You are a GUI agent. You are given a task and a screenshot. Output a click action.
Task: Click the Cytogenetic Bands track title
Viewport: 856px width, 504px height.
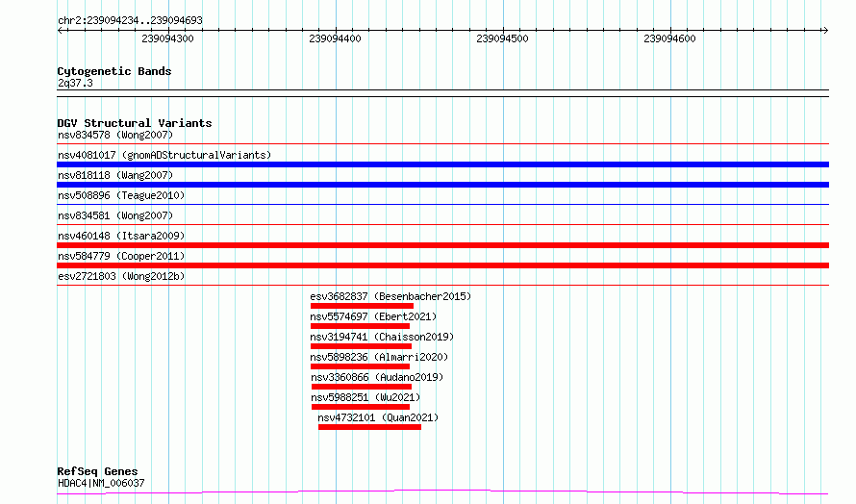pyautogui.click(x=114, y=71)
